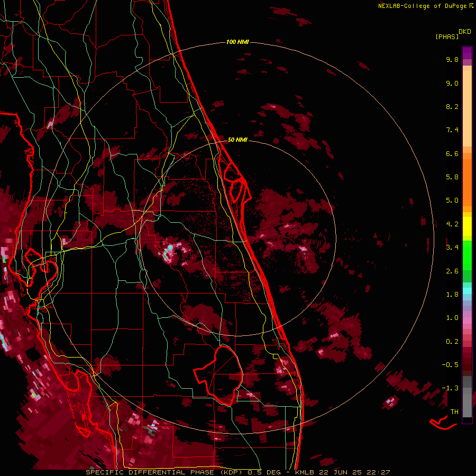
Task: Select the 5.8 legend value
Action: [x=452, y=177]
